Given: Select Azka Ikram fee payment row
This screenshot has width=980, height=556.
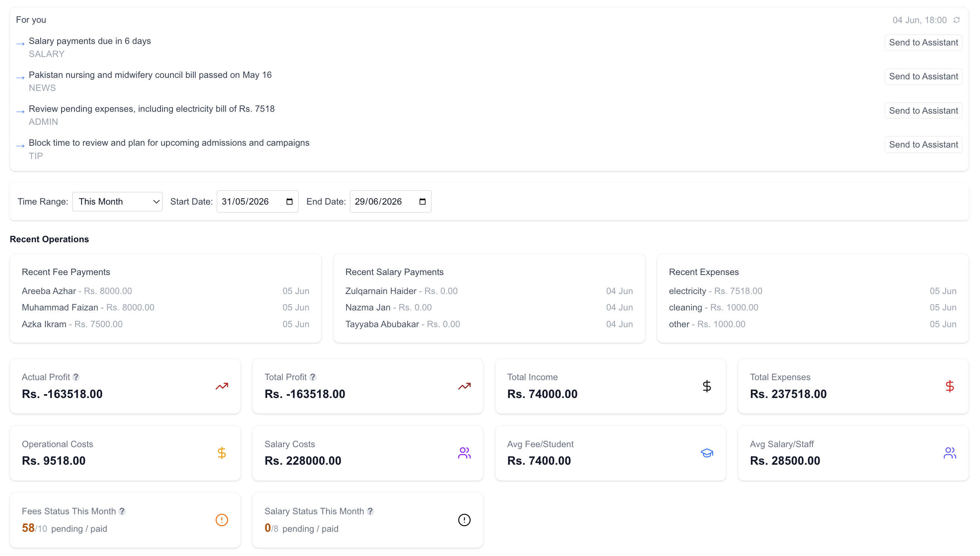Looking at the screenshot, I should (x=165, y=324).
